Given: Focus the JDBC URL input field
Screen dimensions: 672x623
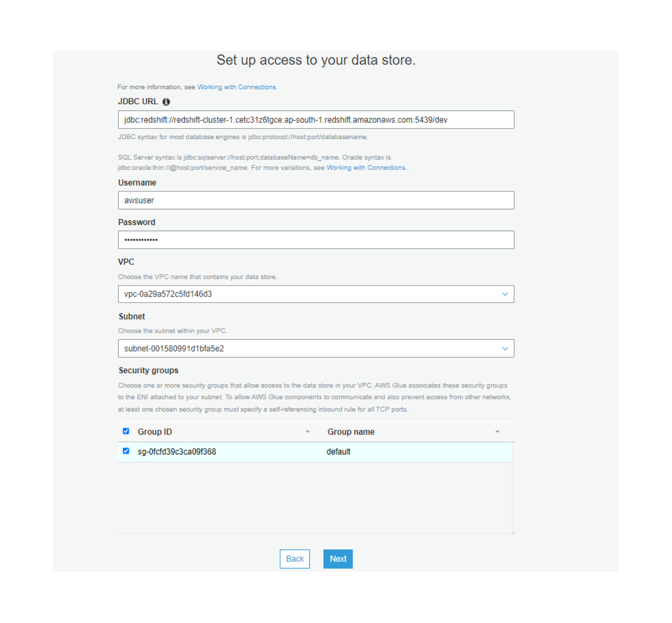Looking at the screenshot, I should click(316, 120).
